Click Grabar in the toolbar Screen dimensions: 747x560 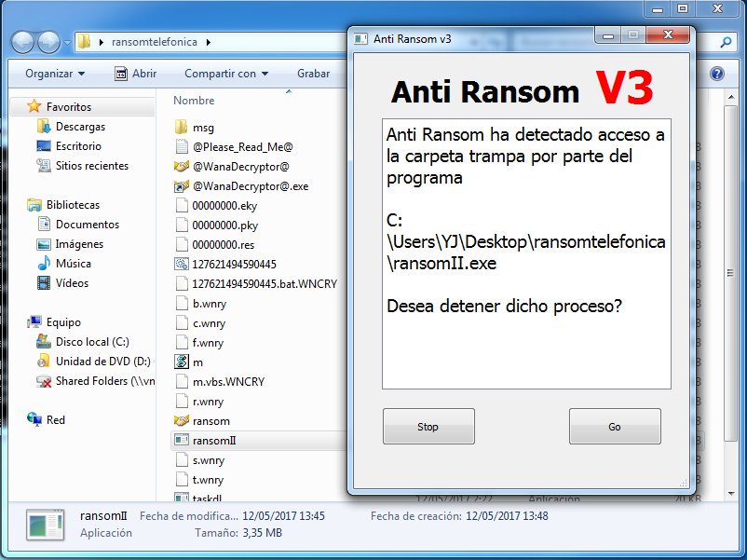[x=314, y=74]
